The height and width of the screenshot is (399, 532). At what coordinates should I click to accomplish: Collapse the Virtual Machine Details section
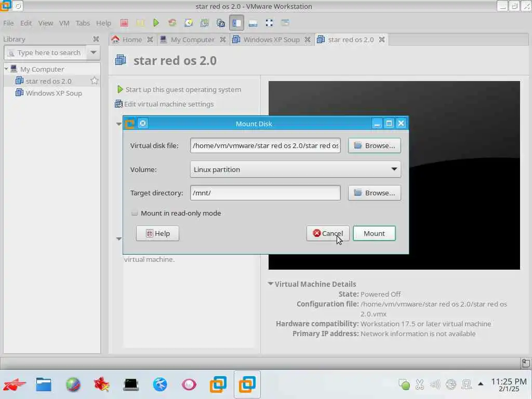coord(270,284)
